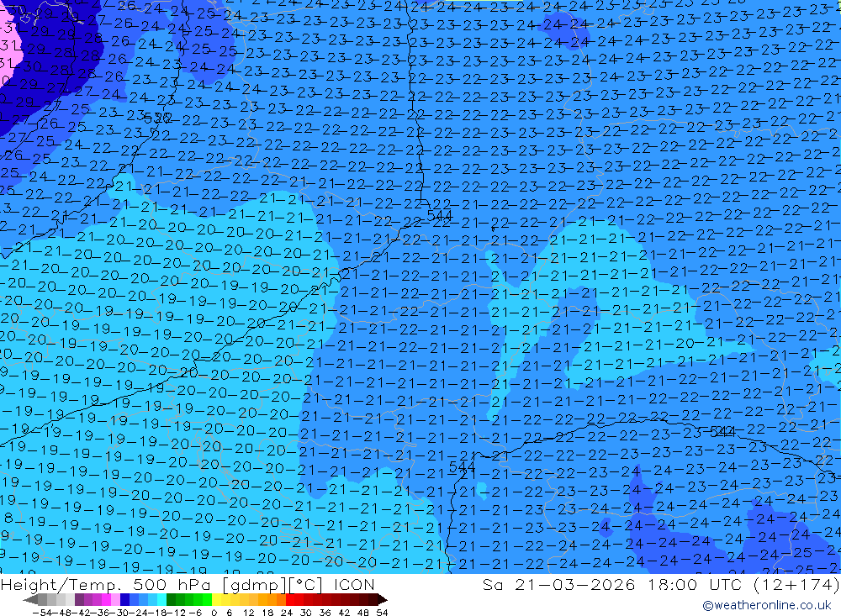Click the '544' contour label near bottom center
Image resolution: width=841 pixels, height=616 pixels.
(462, 466)
